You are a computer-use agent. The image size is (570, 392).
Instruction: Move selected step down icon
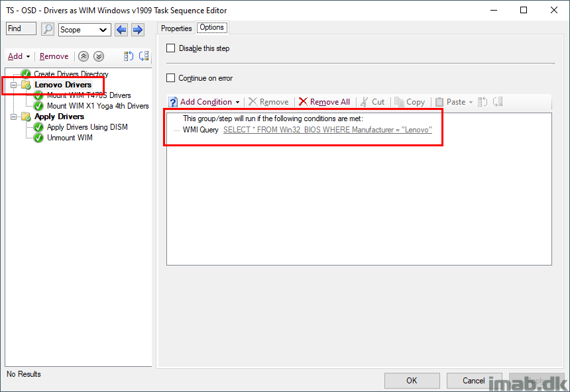pos(99,56)
